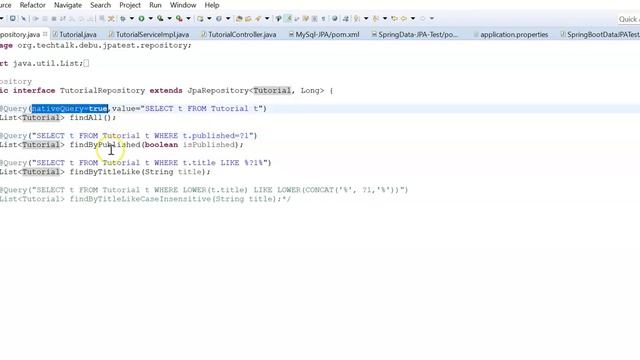The width and height of the screenshot is (640, 360).
Task: Expand the Debug launch dropdown arrow
Action: [x=132, y=18]
